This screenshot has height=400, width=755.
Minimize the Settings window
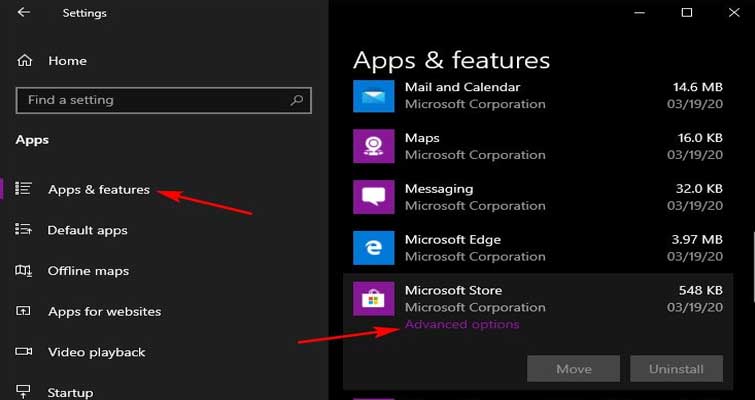[639, 13]
